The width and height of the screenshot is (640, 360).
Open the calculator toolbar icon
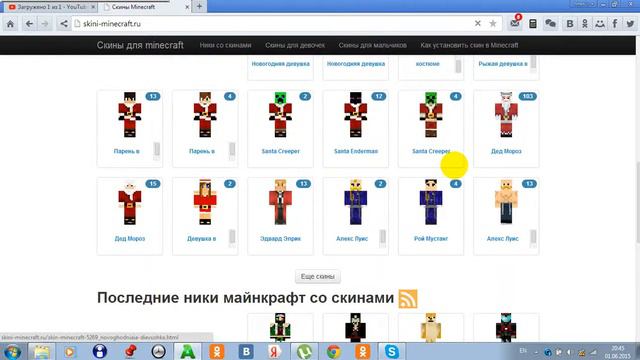tap(533, 24)
